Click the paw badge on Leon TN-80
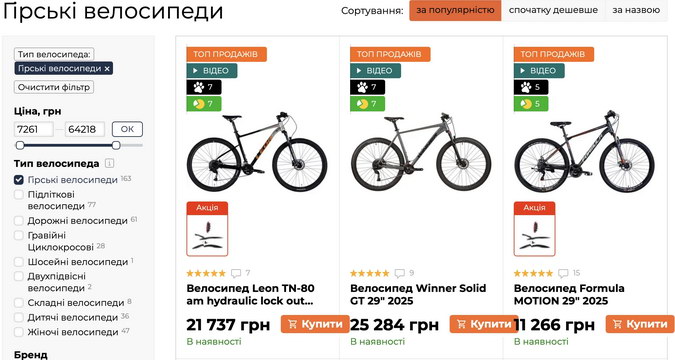Screen dimensions: 675x360 [x=204, y=87]
